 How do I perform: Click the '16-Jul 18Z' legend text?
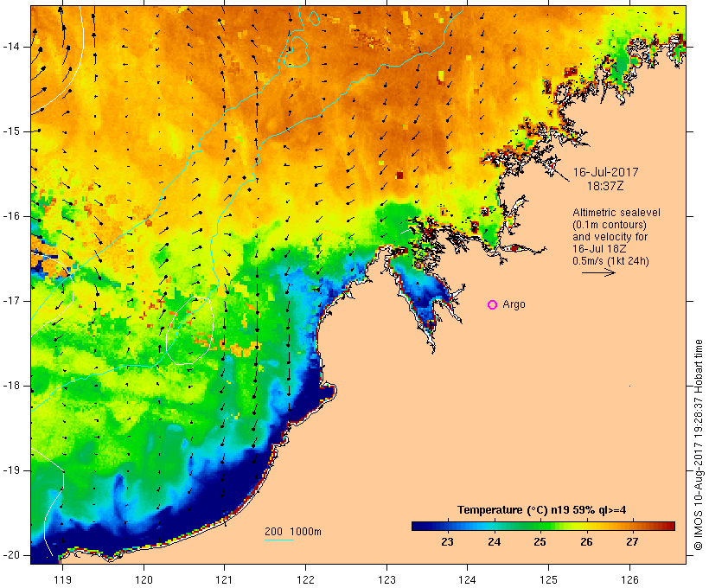(599, 249)
